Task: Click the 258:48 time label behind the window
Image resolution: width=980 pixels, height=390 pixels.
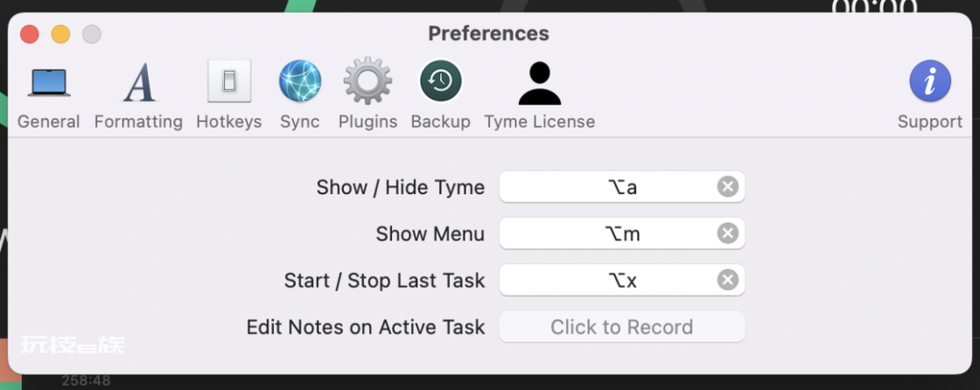Action: (85, 380)
